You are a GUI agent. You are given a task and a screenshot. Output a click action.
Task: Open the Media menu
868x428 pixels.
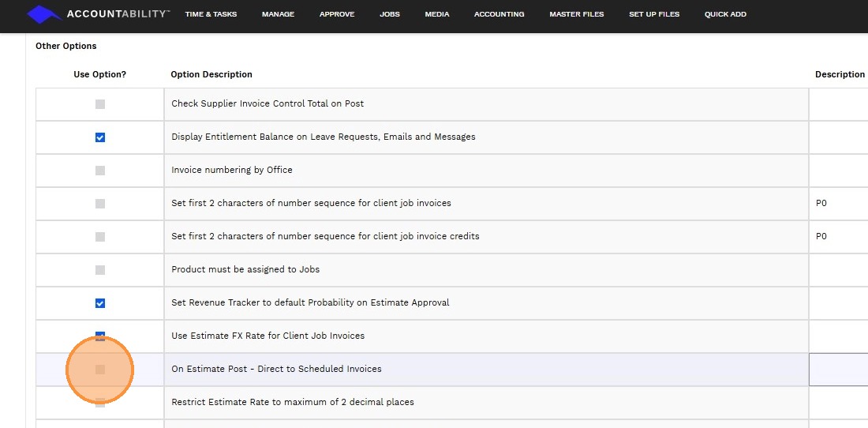[437, 14]
